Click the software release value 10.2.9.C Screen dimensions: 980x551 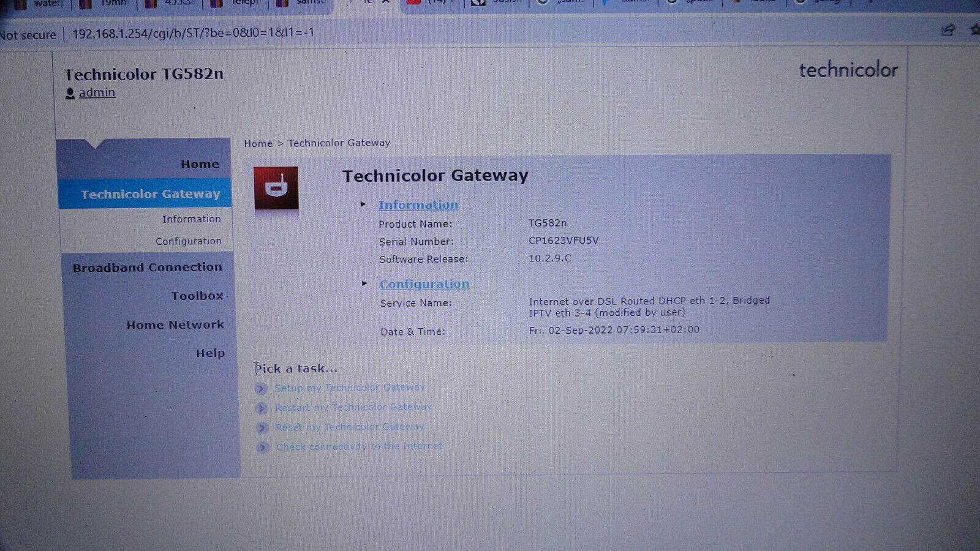point(550,258)
